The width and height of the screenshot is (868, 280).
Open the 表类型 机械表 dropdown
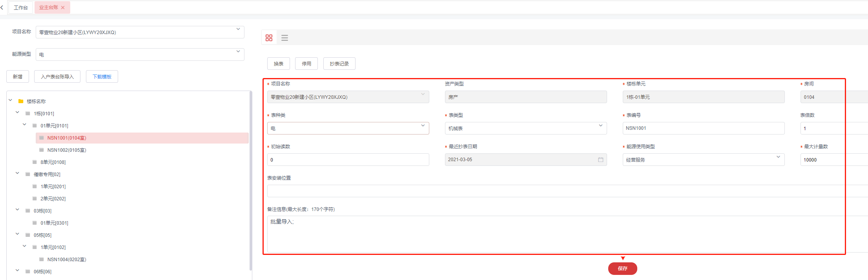click(x=526, y=128)
